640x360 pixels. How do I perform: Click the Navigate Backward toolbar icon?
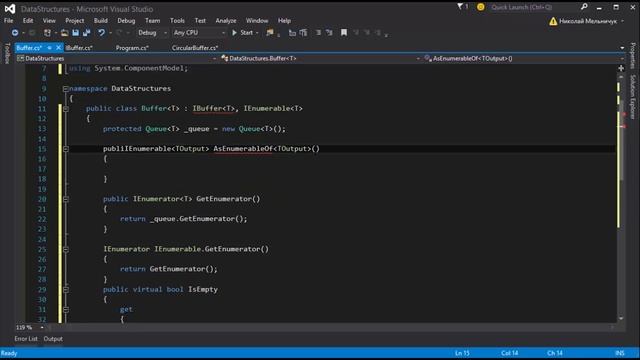[x=15, y=33]
